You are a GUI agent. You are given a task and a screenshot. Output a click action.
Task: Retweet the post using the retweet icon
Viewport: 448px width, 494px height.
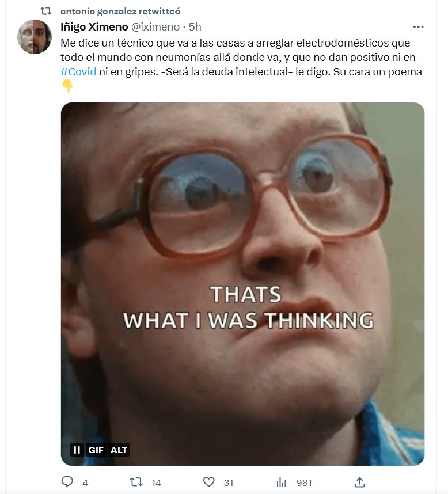pos(136,482)
